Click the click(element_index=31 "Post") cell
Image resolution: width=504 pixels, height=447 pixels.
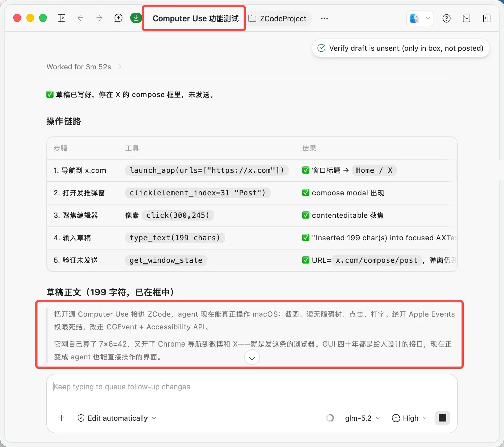198,193
